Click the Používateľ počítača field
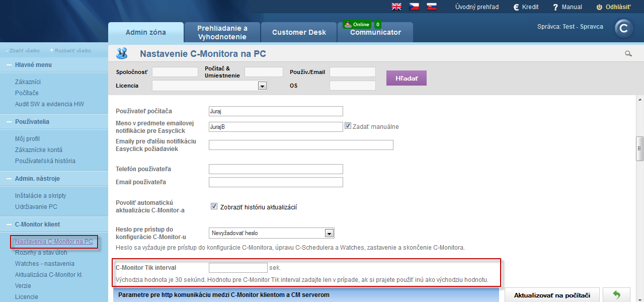 click(x=276, y=111)
